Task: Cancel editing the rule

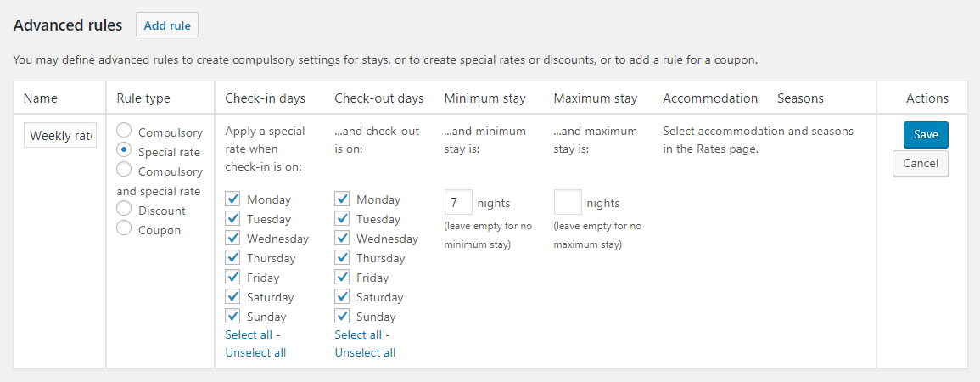Action: tap(921, 163)
